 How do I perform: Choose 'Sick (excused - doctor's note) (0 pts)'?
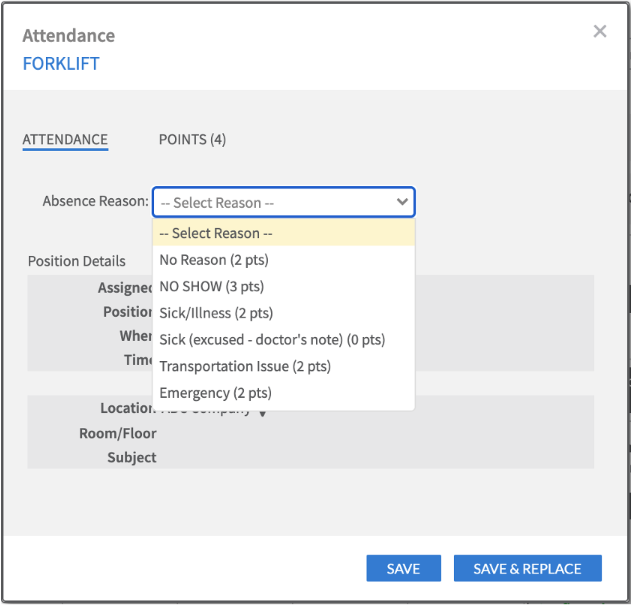click(284, 340)
